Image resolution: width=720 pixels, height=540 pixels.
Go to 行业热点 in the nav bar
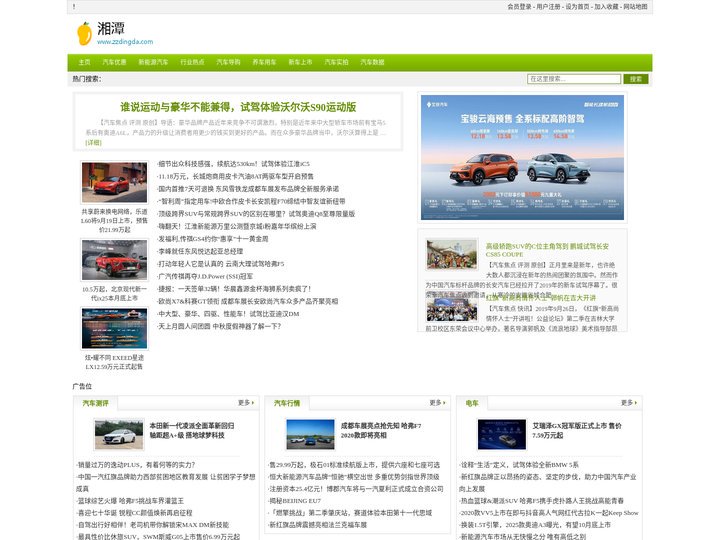[192, 62]
